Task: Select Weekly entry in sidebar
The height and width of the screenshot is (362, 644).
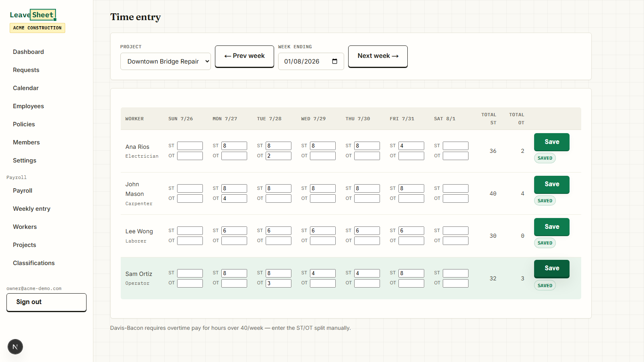Action: (x=31, y=209)
